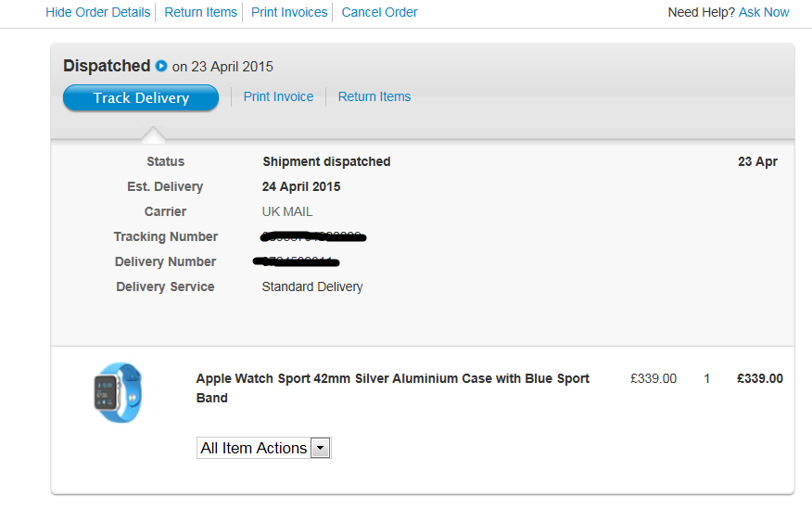
Task: Click the Ask Now help link
Action: (763, 12)
